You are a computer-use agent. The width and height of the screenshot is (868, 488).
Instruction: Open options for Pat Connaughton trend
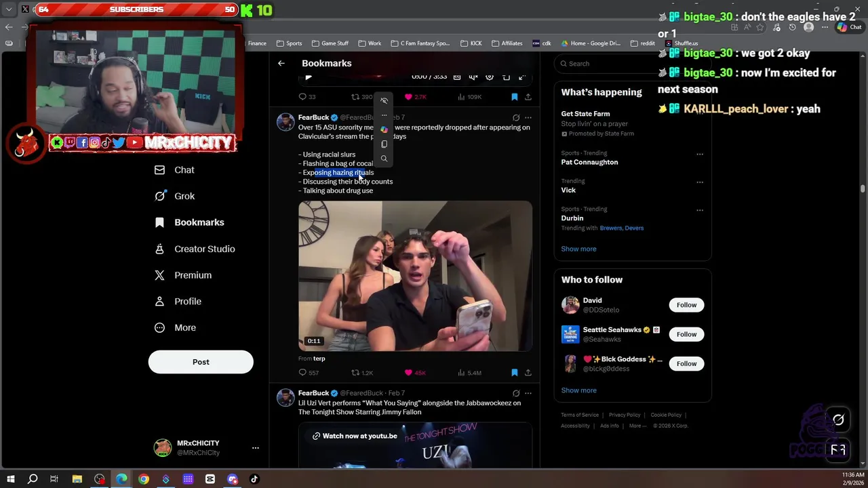tap(700, 154)
